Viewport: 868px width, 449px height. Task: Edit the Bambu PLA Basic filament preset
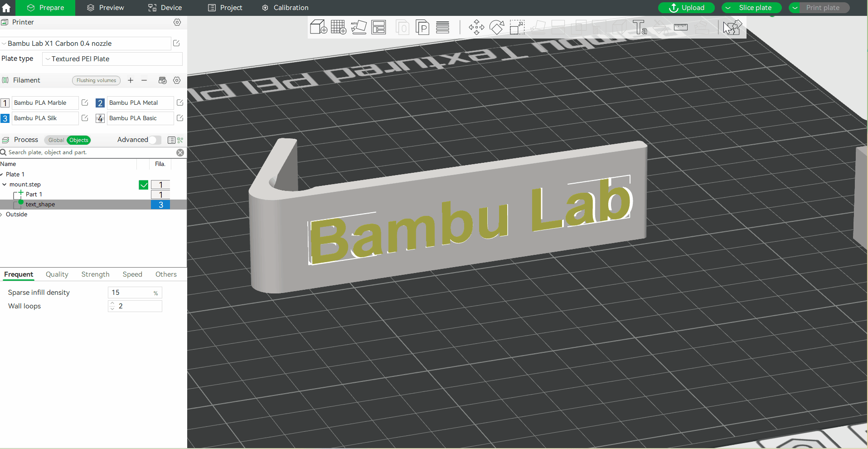pos(180,118)
